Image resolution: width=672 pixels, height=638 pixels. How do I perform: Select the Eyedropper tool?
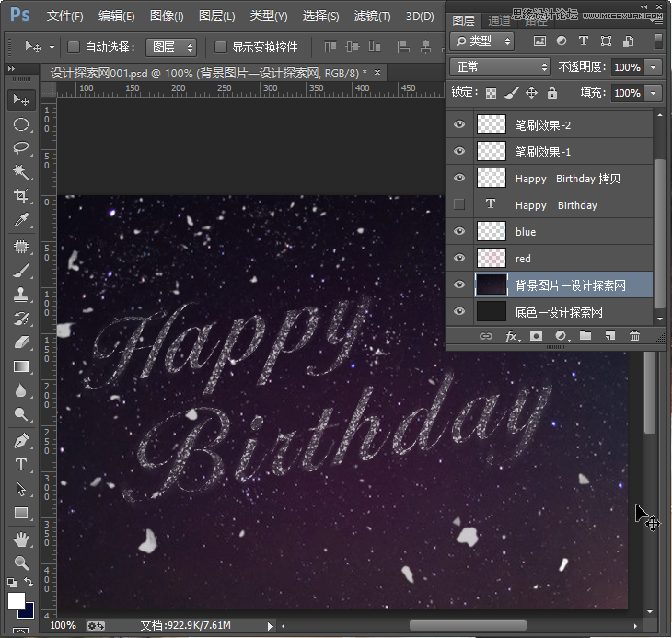(x=20, y=219)
